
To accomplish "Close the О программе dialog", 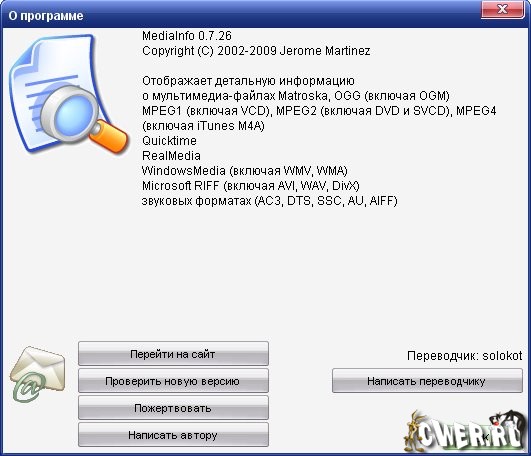I will click(x=503, y=9).
